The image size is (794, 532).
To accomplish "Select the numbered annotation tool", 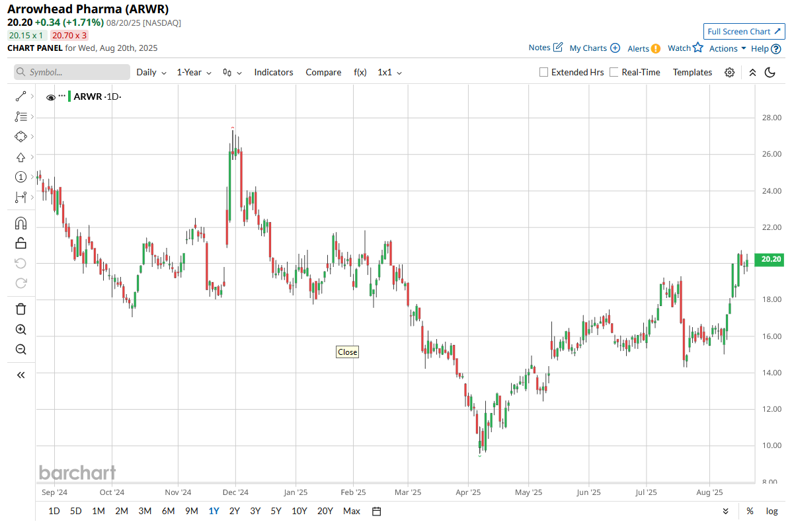I will pyautogui.click(x=20, y=177).
